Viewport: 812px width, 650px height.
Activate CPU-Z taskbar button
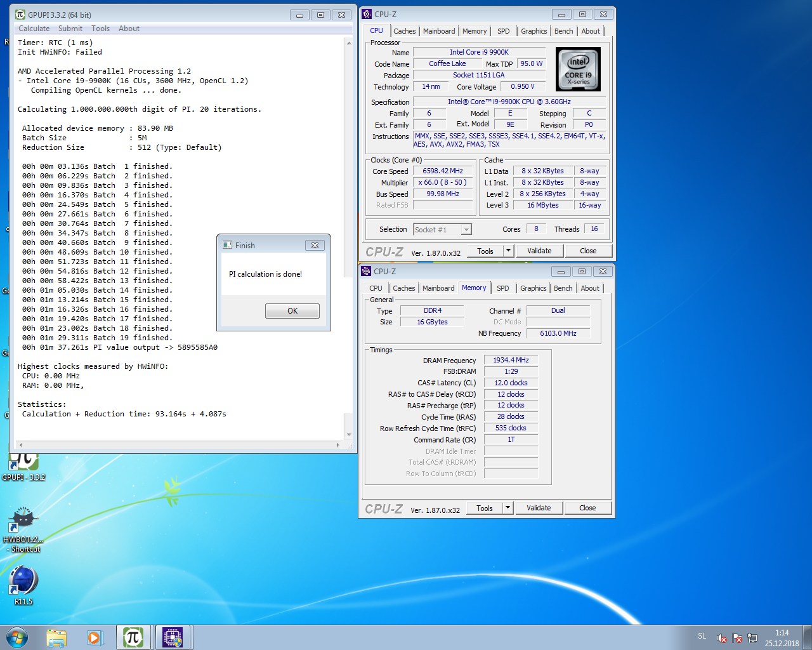click(173, 637)
